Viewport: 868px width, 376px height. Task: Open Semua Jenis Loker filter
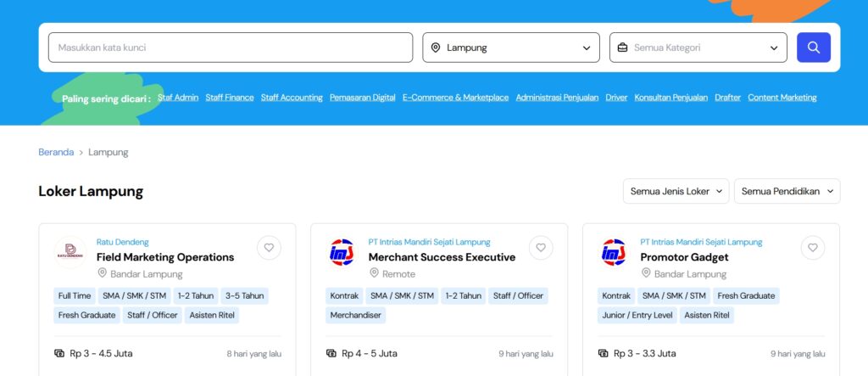(676, 191)
